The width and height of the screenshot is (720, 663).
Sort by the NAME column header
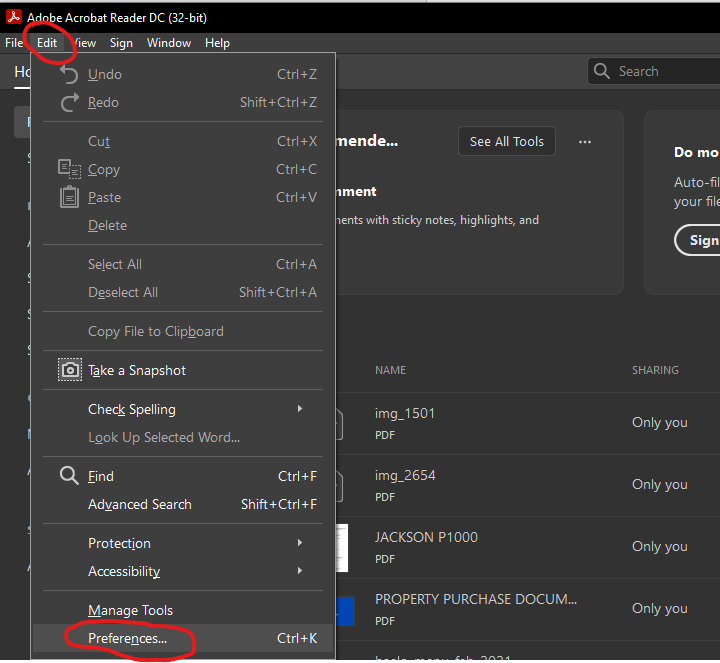coord(390,370)
